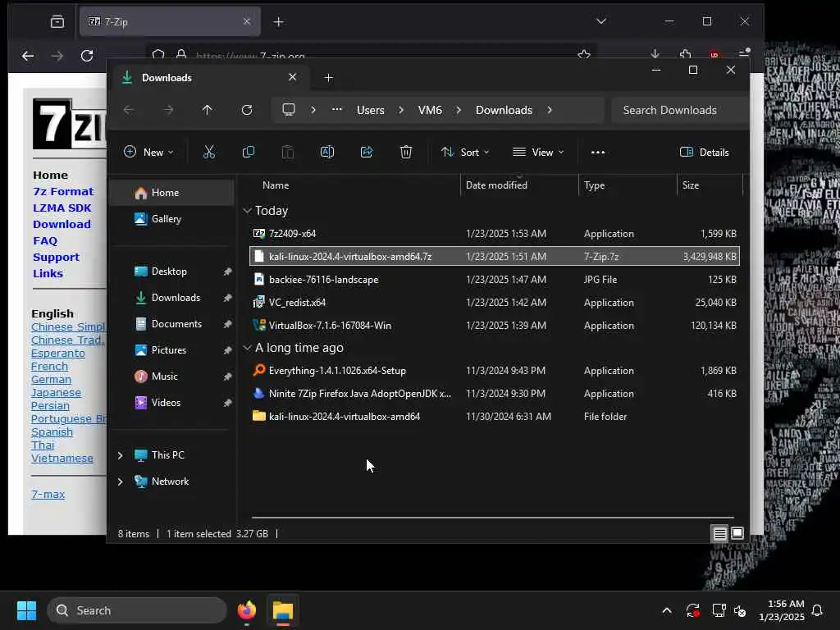The height and width of the screenshot is (630, 840).
Task: Select the kali-linux-2024.4-virtualbox-amd64 folder
Action: 495,416
